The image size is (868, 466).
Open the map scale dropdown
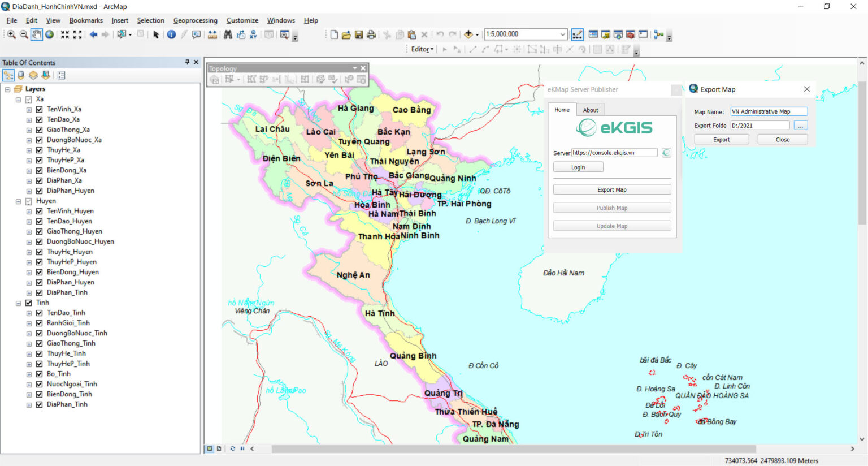click(x=562, y=34)
